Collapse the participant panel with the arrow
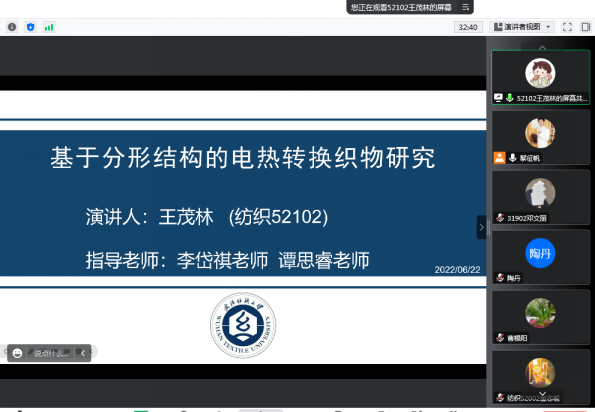The height and width of the screenshot is (412, 595). 482,227
